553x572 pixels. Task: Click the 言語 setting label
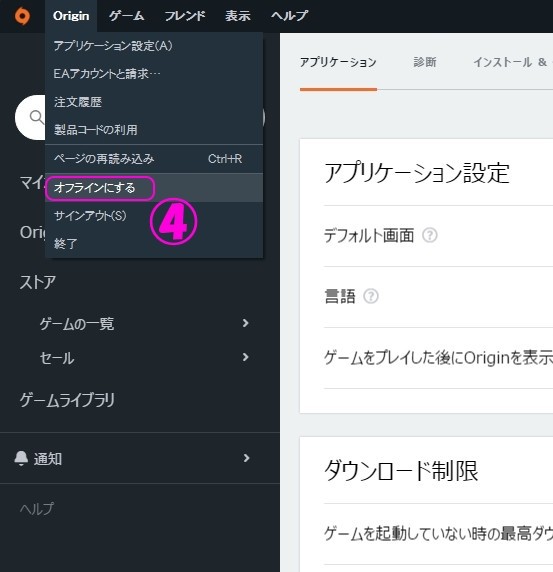click(340, 296)
